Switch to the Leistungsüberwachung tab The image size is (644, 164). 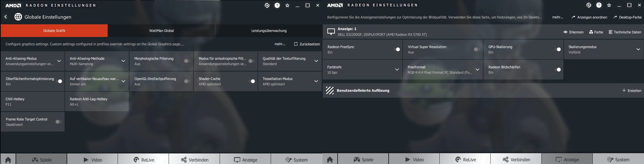point(269,31)
